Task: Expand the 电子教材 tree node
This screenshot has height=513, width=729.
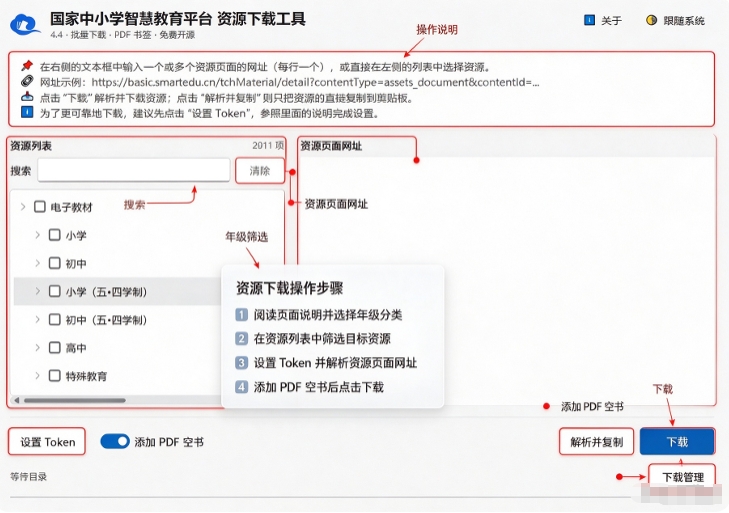Action: click(23, 207)
